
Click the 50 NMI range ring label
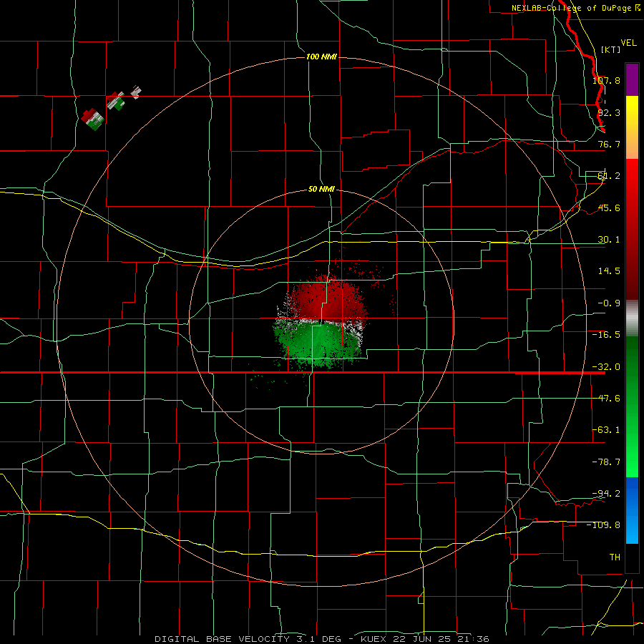[x=321, y=190]
